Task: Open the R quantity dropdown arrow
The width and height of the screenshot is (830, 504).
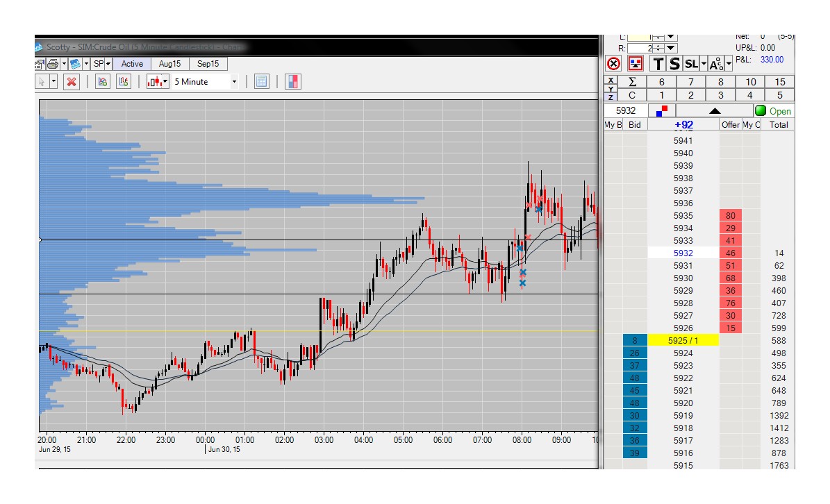Action: [671, 48]
